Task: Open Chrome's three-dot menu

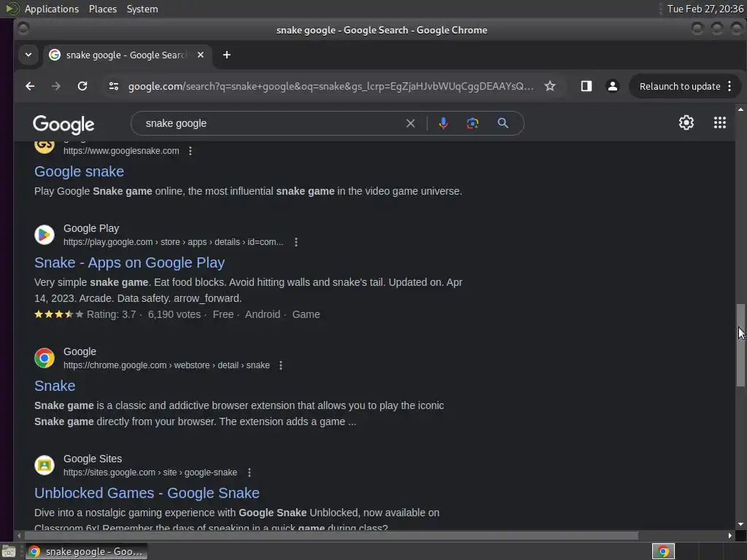Action: click(729, 86)
